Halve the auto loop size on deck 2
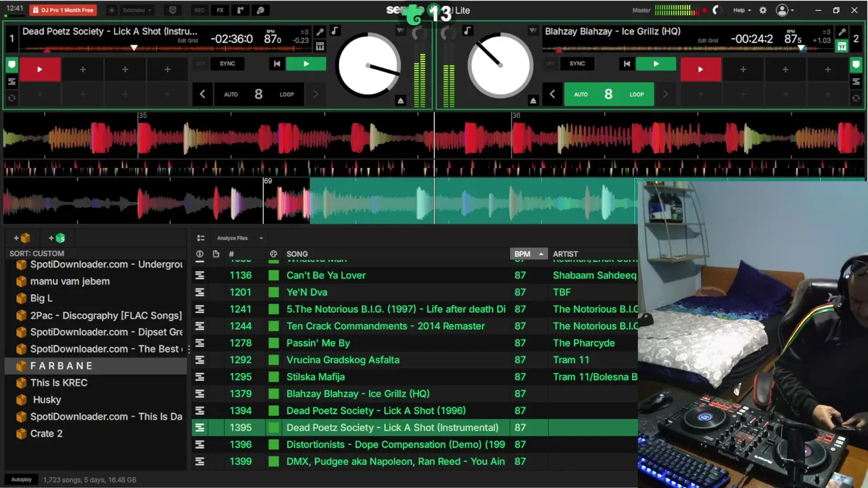Screen dimensions: 868x488 (552, 94)
